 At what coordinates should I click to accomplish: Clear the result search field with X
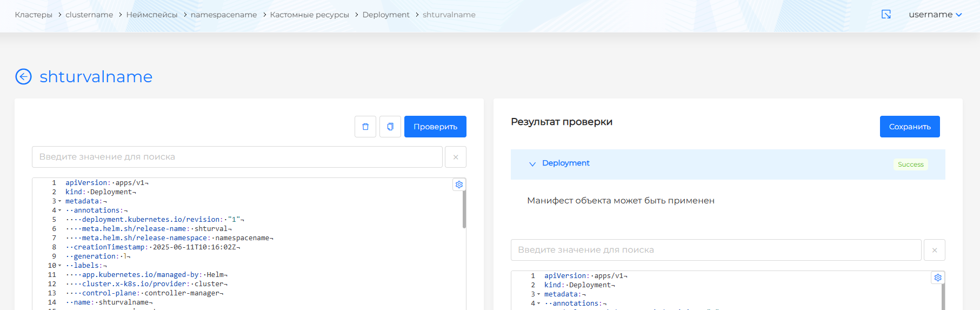pyautogui.click(x=935, y=250)
